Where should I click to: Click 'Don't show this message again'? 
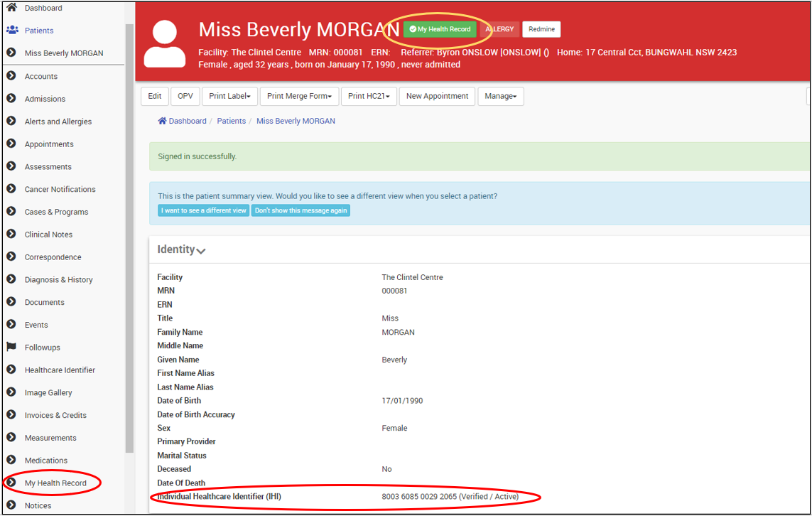coord(301,210)
